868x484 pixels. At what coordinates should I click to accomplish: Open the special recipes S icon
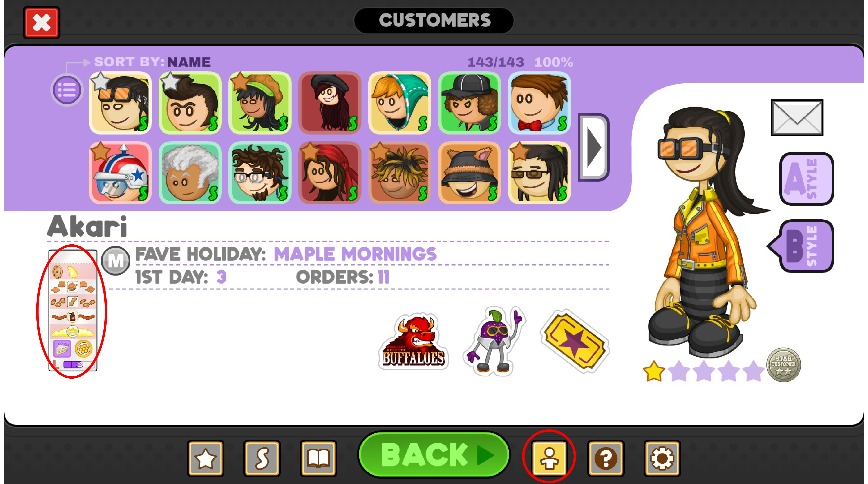pyautogui.click(x=262, y=458)
